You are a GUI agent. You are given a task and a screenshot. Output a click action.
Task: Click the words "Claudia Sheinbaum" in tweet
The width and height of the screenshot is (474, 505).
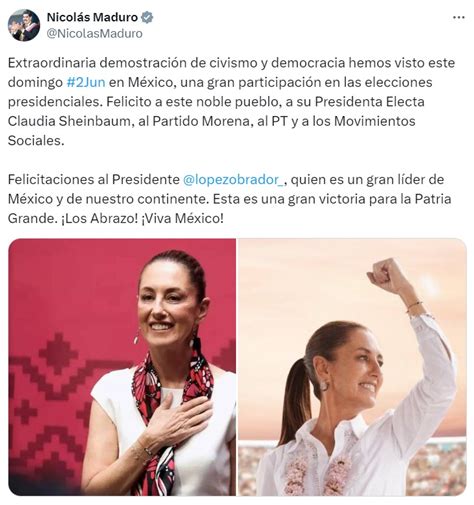(x=69, y=121)
